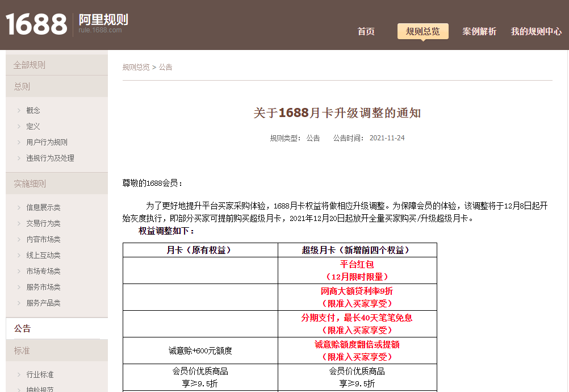Click 公告 in the breadcrumb

click(x=165, y=67)
